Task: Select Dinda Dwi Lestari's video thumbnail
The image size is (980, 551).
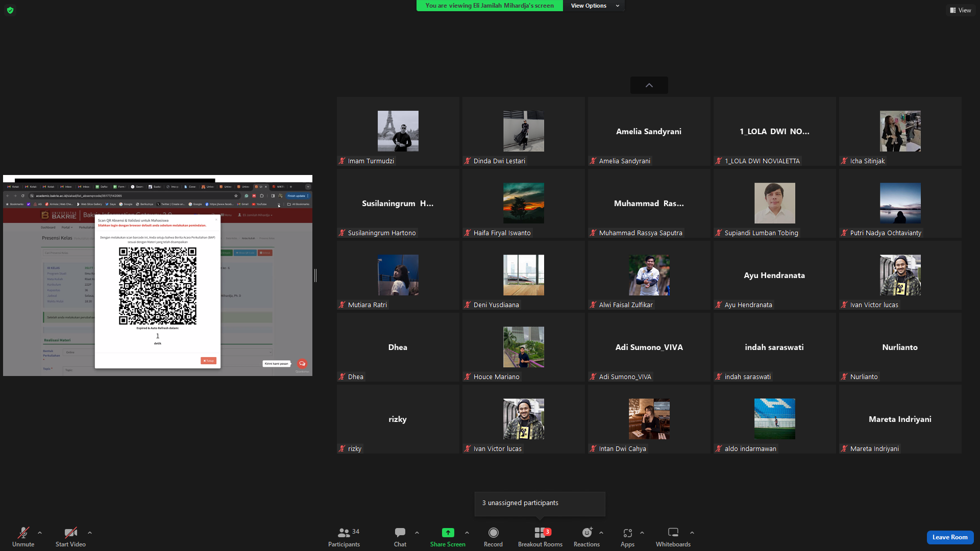Action: pos(524,131)
